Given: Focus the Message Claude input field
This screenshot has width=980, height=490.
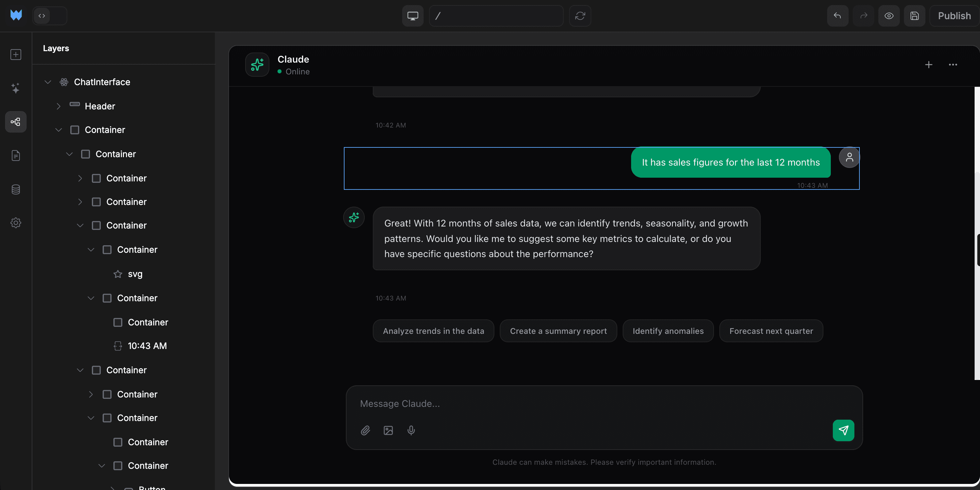Looking at the screenshot, I should click(x=604, y=404).
